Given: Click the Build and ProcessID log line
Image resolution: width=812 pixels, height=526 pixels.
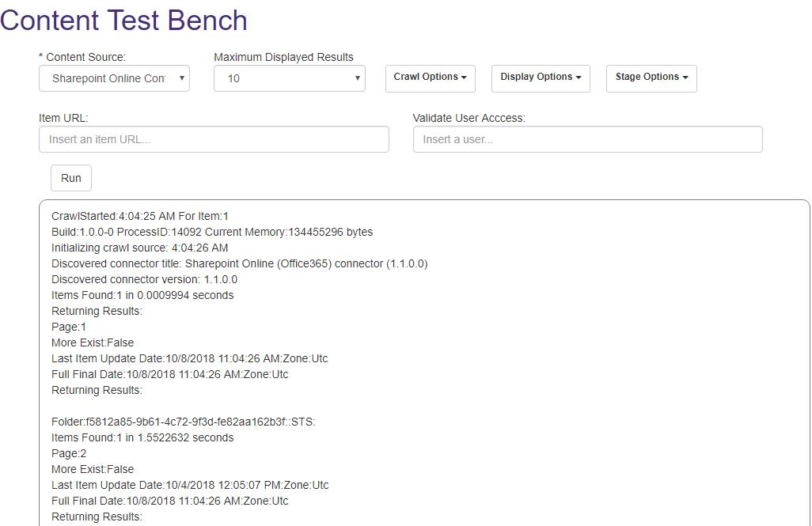Looking at the screenshot, I should [x=211, y=232].
